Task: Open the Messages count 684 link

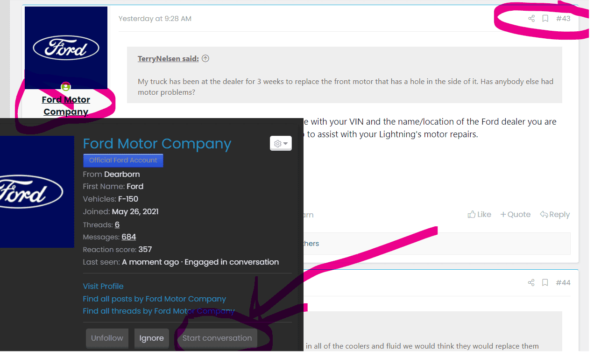Action: tap(129, 237)
